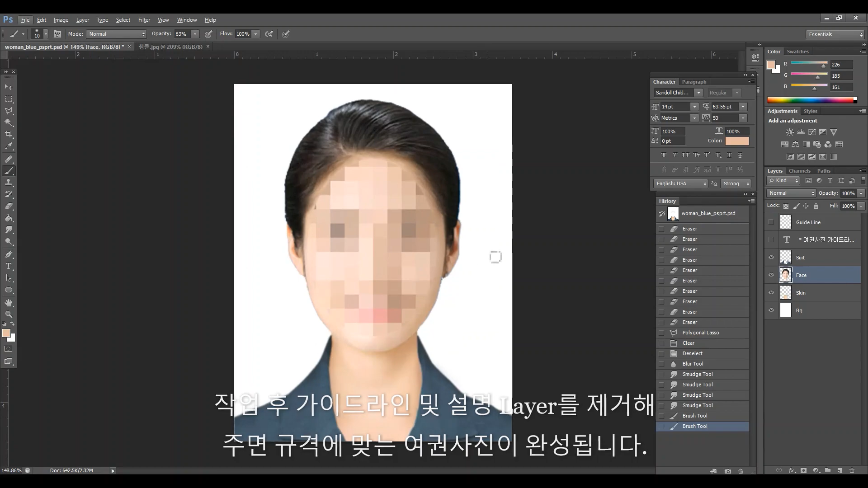Switch to the Channels tab
The width and height of the screenshot is (868, 488).
pyautogui.click(x=799, y=171)
